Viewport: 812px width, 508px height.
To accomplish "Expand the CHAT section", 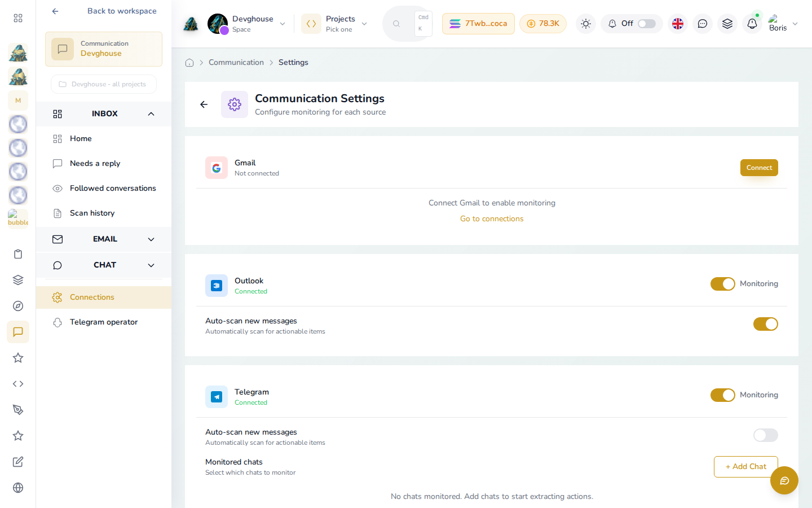I will coord(104,265).
